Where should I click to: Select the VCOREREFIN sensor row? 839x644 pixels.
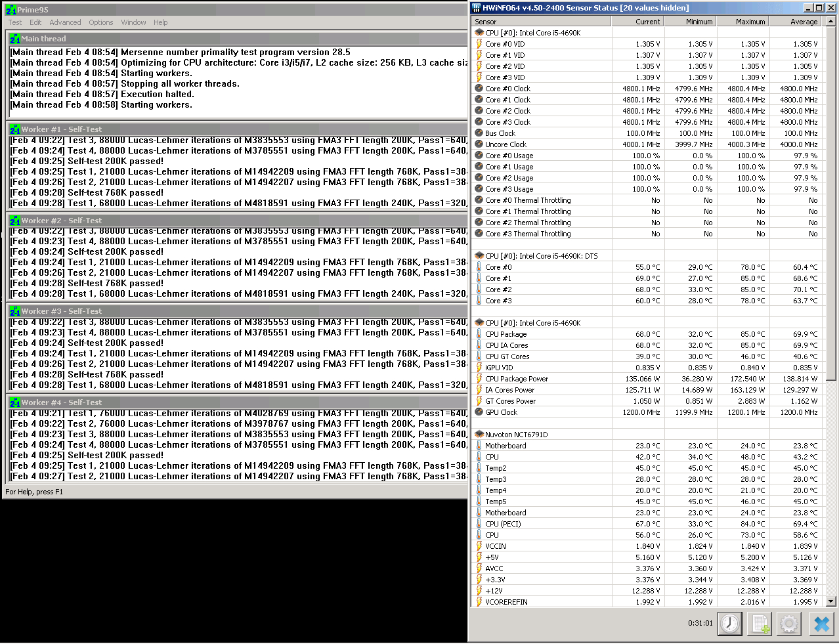(x=648, y=602)
